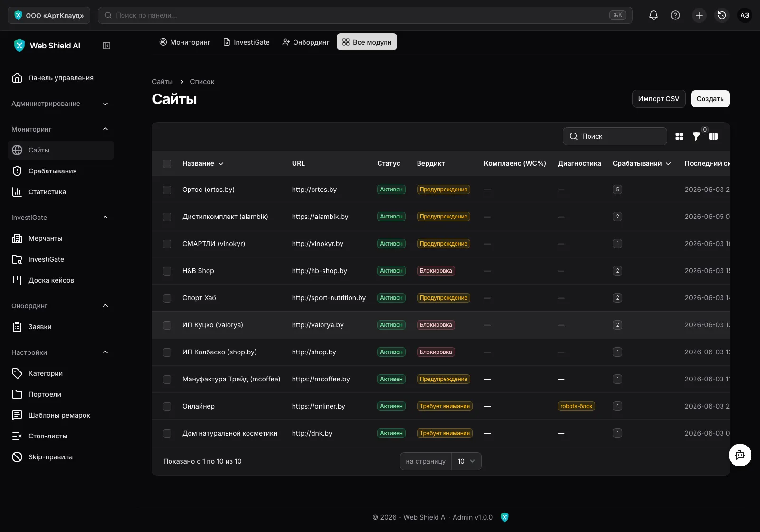Click the help question mark icon
The width and height of the screenshot is (760, 532).
[675, 15]
